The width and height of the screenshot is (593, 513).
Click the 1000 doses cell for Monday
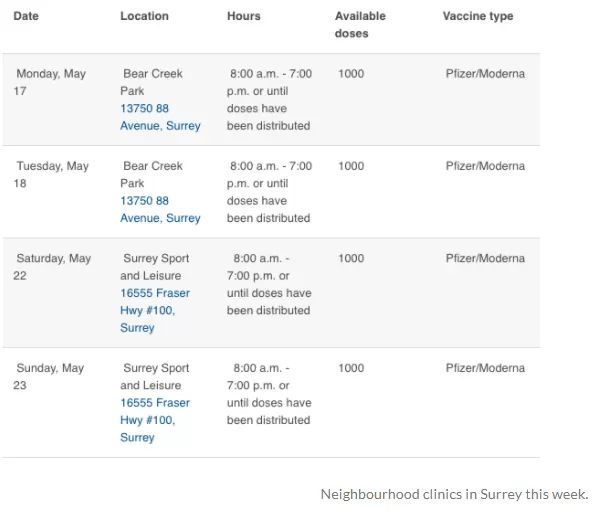pyautogui.click(x=351, y=73)
